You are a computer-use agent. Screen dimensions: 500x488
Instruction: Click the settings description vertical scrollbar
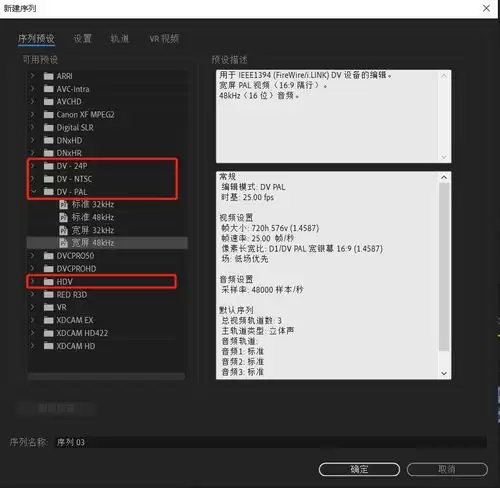point(444,275)
